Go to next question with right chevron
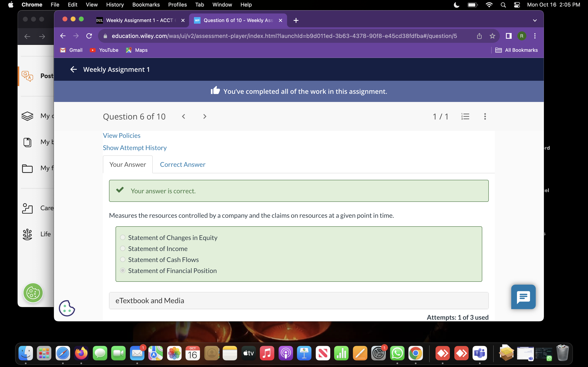The width and height of the screenshot is (588, 367). pyautogui.click(x=205, y=116)
